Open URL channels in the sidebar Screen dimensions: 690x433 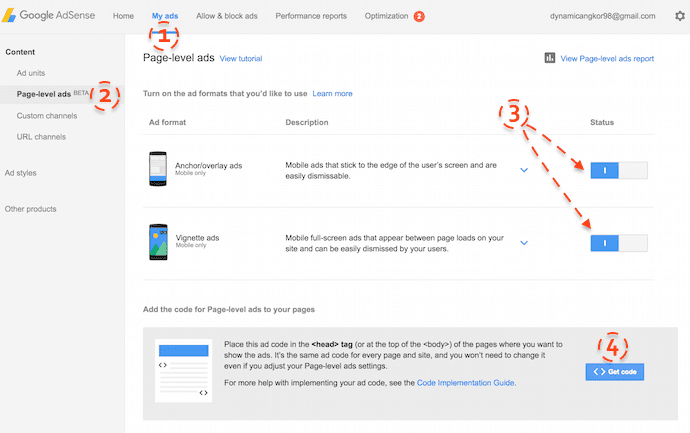[x=41, y=137]
